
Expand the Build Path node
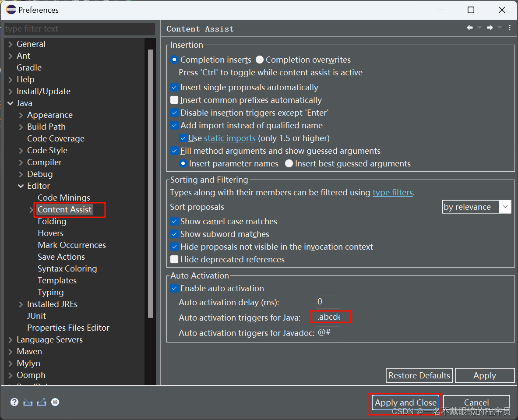(21, 127)
